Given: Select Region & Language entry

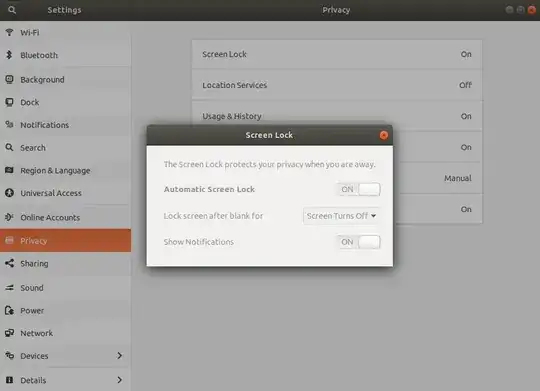Looking at the screenshot, I should (65, 171).
